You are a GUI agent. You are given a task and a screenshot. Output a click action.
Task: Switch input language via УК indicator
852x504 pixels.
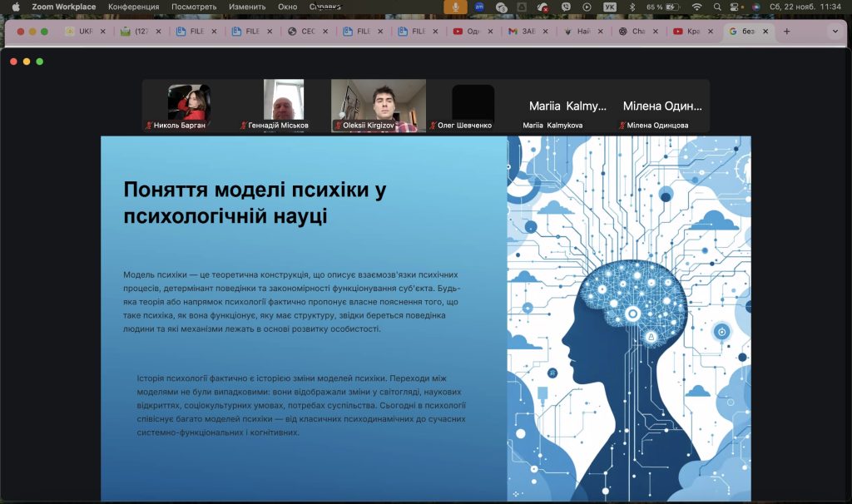pos(610,7)
